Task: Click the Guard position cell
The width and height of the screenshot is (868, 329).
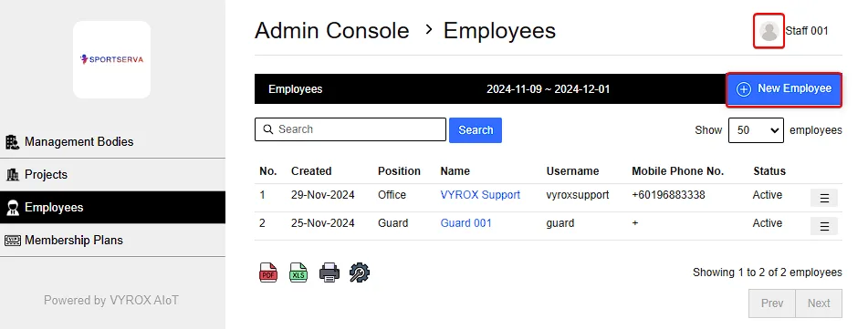Action: click(x=393, y=223)
